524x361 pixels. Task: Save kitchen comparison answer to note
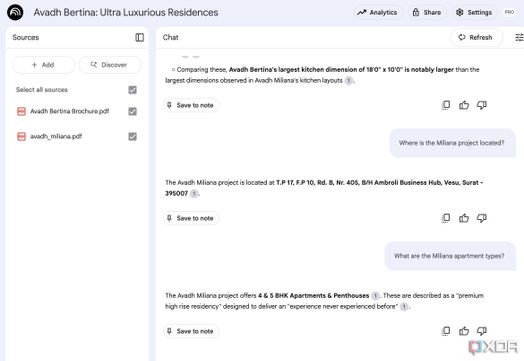[191, 105]
